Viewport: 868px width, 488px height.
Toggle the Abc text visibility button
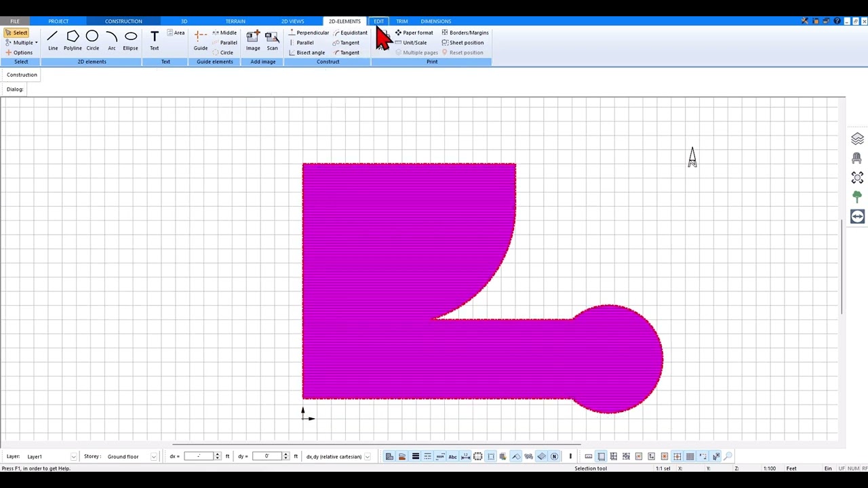453,456
